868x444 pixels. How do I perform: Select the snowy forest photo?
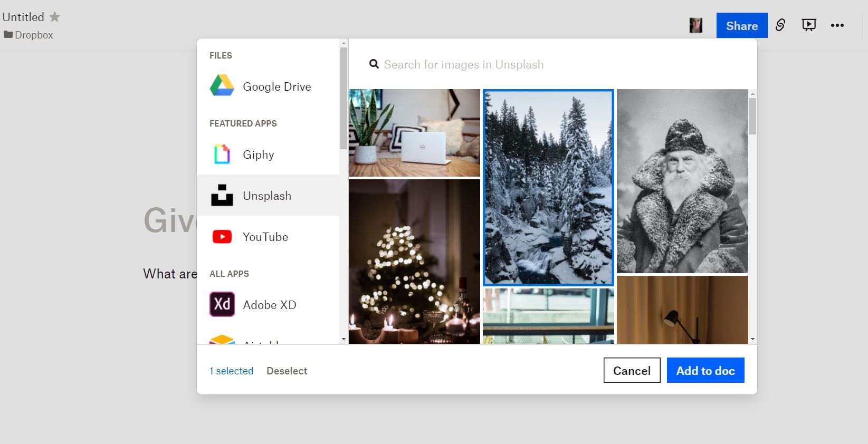click(548, 187)
